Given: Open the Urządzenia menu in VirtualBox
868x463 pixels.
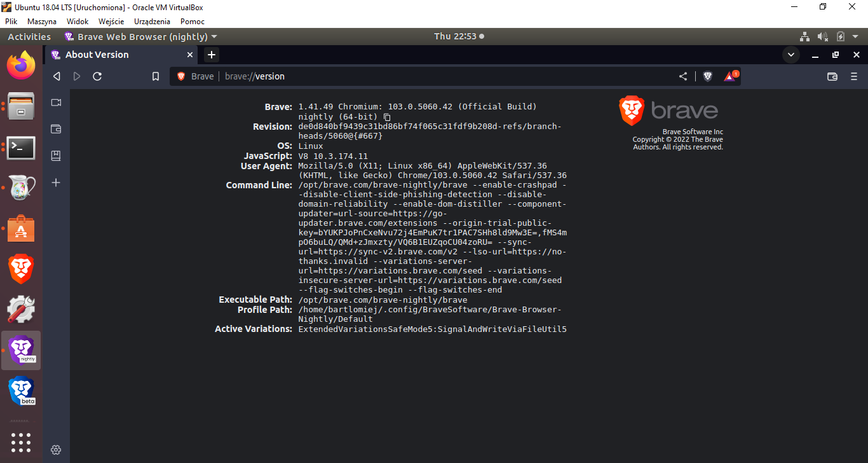Looking at the screenshot, I should [x=152, y=21].
